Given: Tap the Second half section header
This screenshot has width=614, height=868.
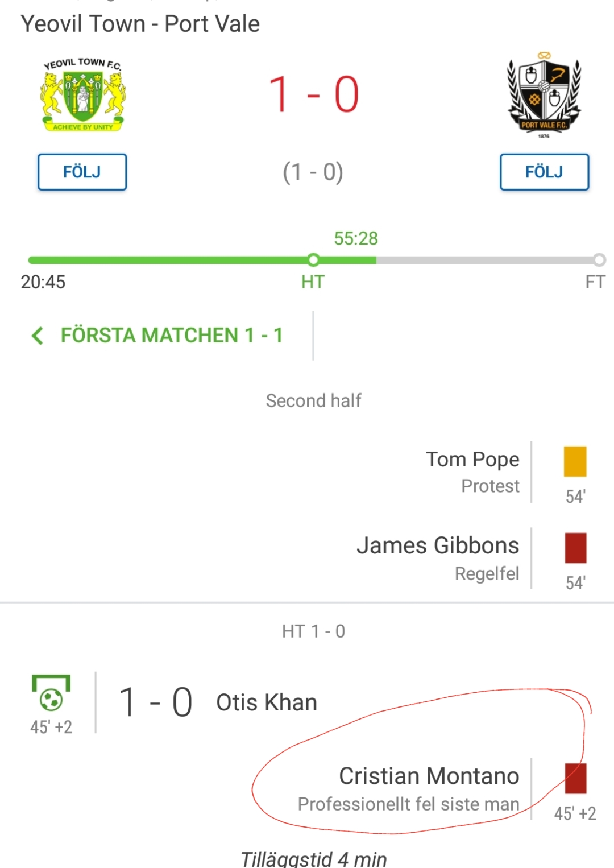Looking at the screenshot, I should click(313, 400).
